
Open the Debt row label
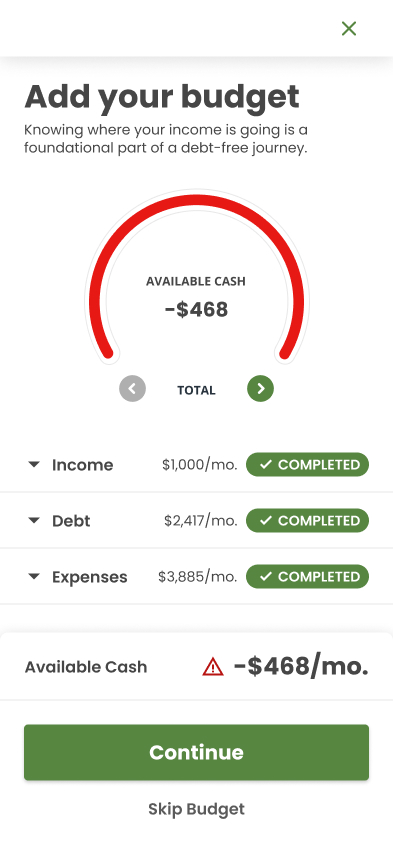(x=71, y=521)
